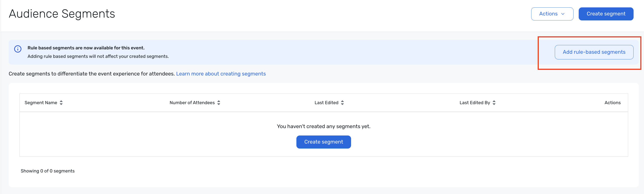644x194 pixels.
Task: Click the chevron in Actions button
Action: click(x=563, y=14)
